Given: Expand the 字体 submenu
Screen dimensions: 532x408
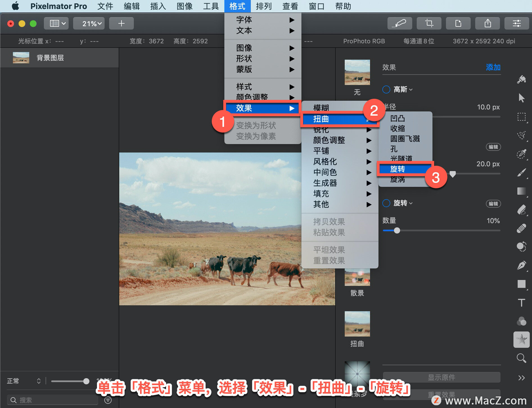Looking at the screenshot, I should click(263, 20).
